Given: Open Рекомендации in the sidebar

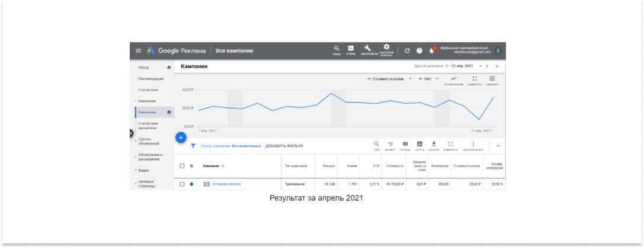Looking at the screenshot, I should 151,78.
